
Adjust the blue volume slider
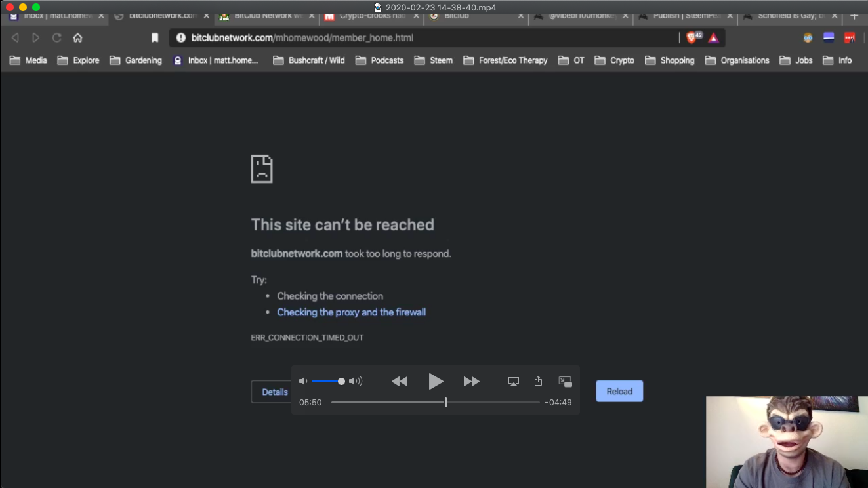(x=341, y=380)
